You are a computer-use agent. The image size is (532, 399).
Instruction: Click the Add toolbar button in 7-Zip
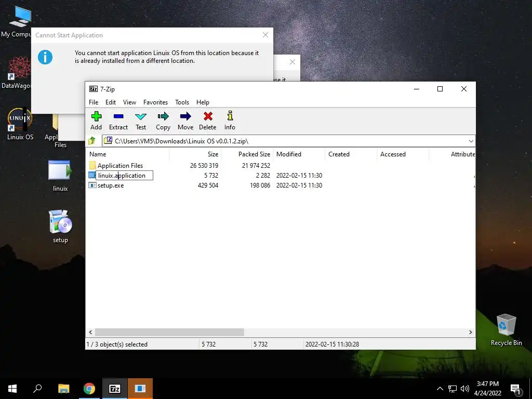(96, 121)
